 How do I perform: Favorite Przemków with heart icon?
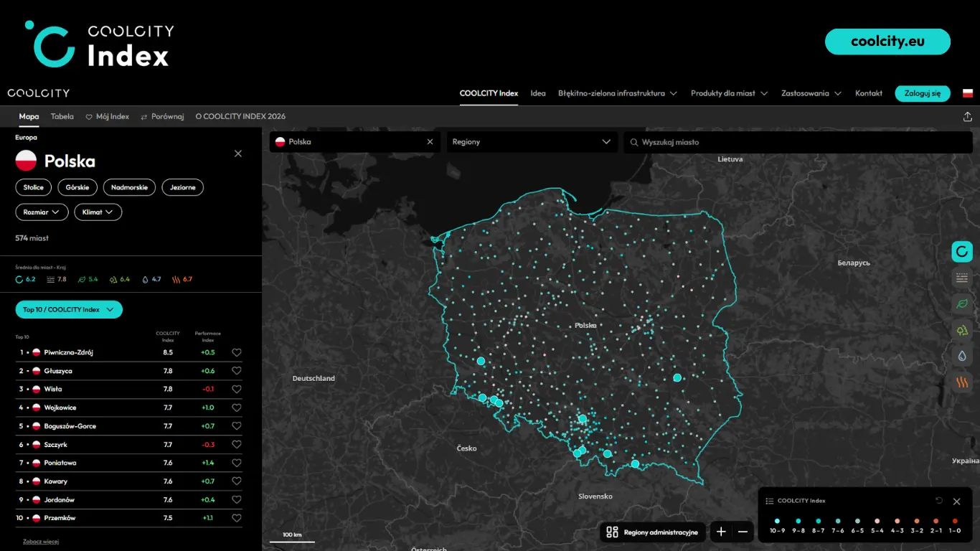(237, 518)
